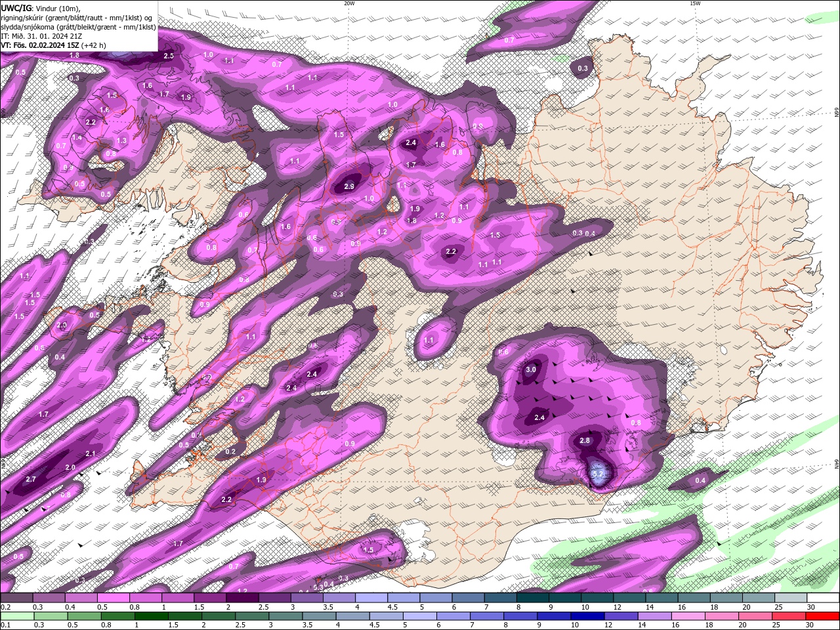Select the lower-scale swatch starting at 20
The image size is (840, 630).
[756, 616]
